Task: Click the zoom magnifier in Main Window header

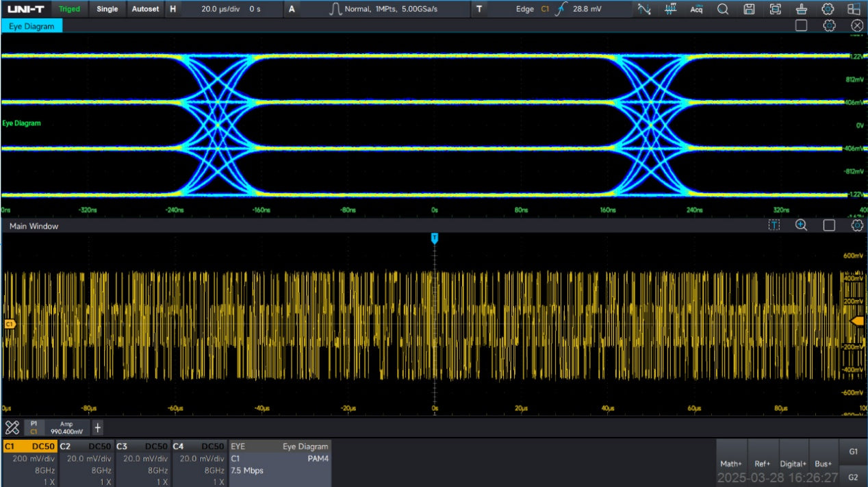Action: (x=801, y=225)
